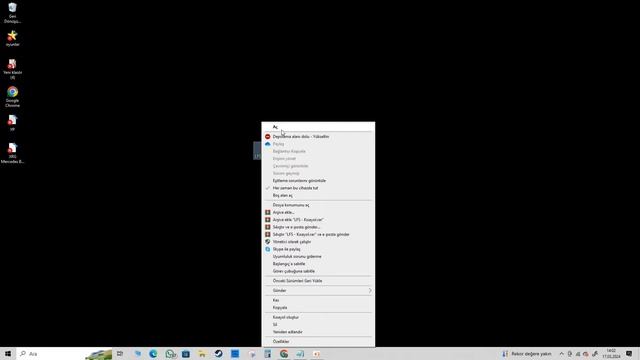
Task: Open the taskbar clock and date
Action: pyautogui.click(x=611, y=353)
